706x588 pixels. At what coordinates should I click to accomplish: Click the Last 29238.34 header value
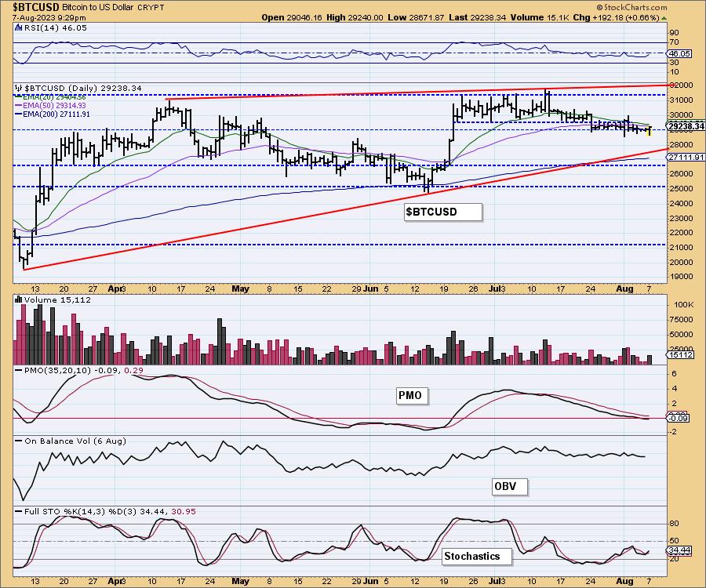(477, 18)
